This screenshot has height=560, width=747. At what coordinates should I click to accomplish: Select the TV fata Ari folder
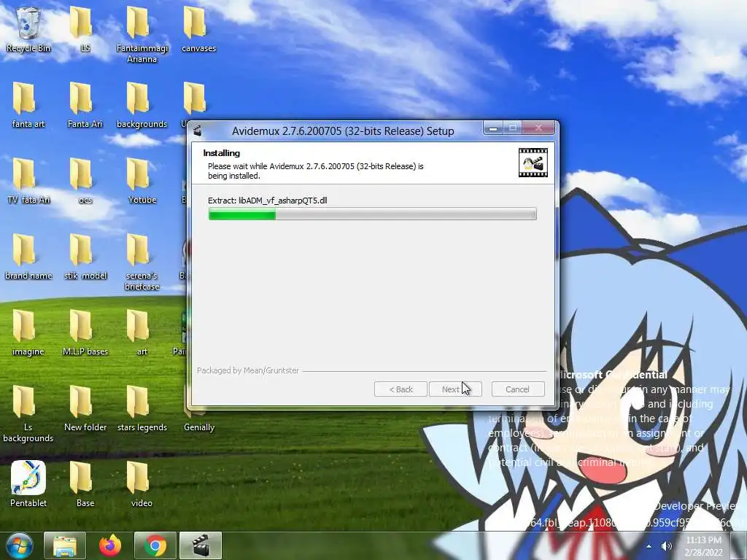coord(28,181)
